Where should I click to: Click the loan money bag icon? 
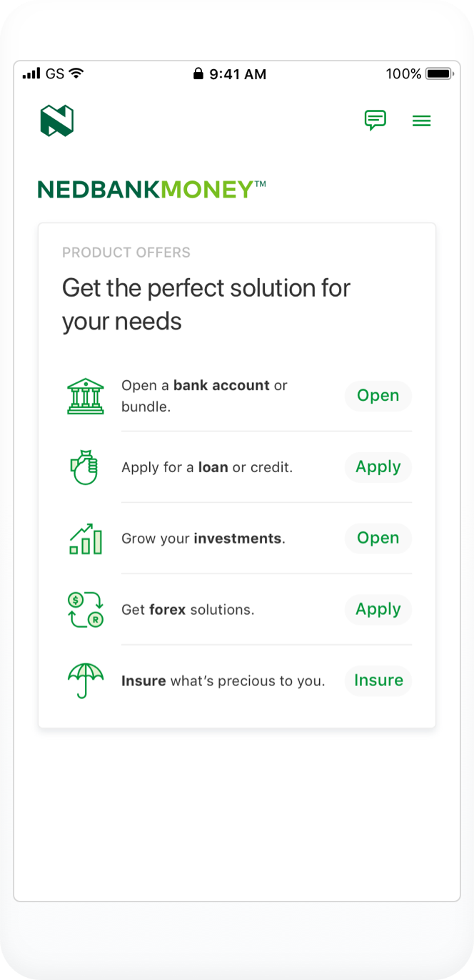[86, 467]
